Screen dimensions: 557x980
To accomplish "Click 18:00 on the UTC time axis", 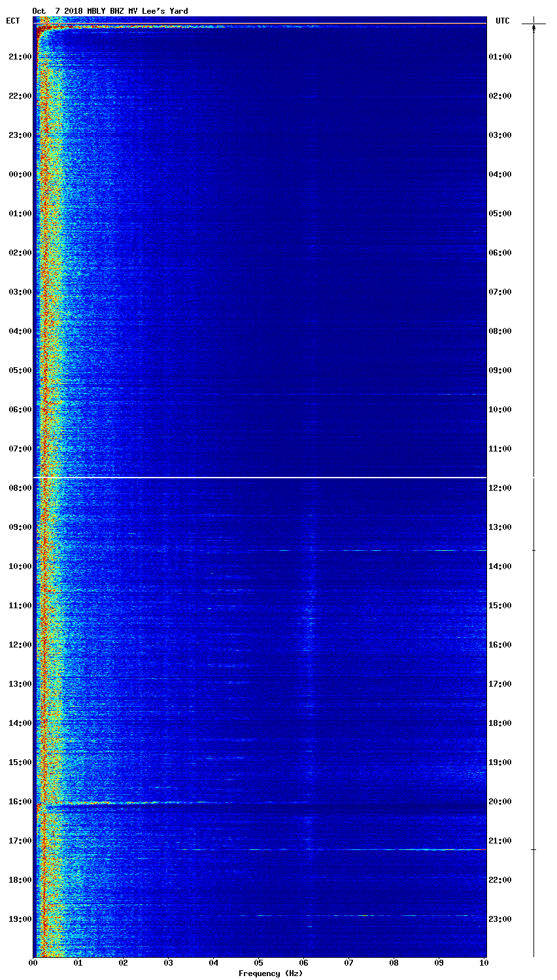I will 500,723.
